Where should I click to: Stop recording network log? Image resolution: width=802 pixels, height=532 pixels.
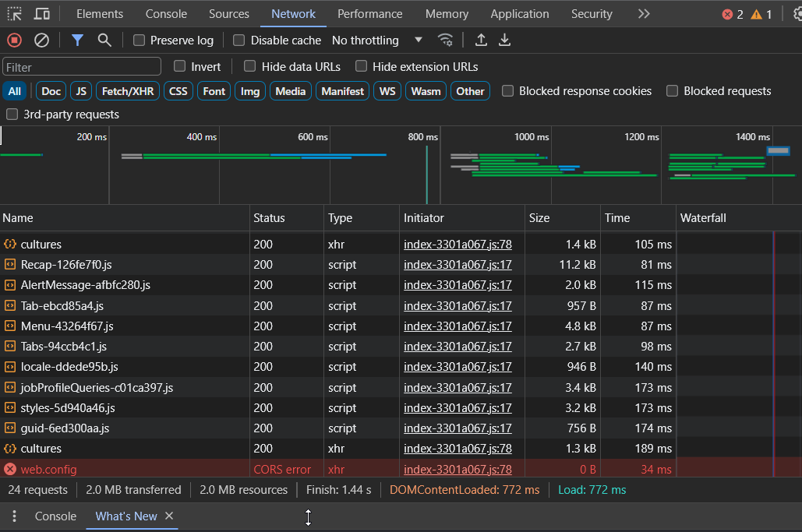pos(14,40)
